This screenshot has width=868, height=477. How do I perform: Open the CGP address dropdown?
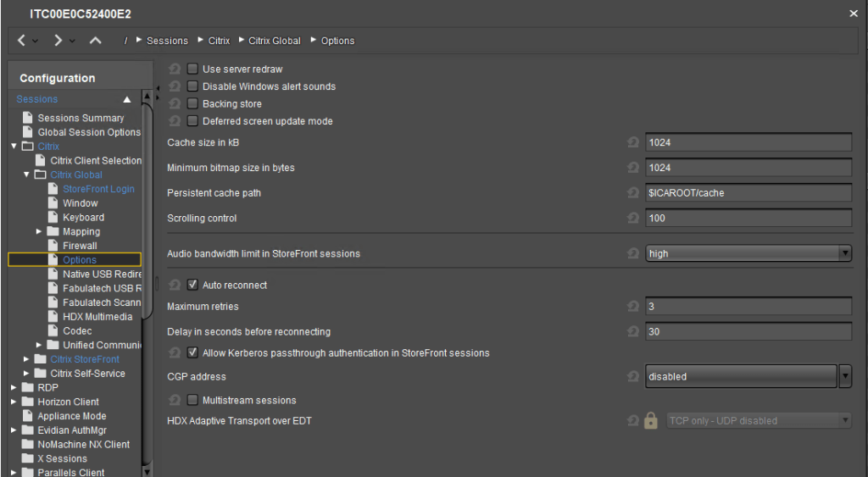[844, 376]
